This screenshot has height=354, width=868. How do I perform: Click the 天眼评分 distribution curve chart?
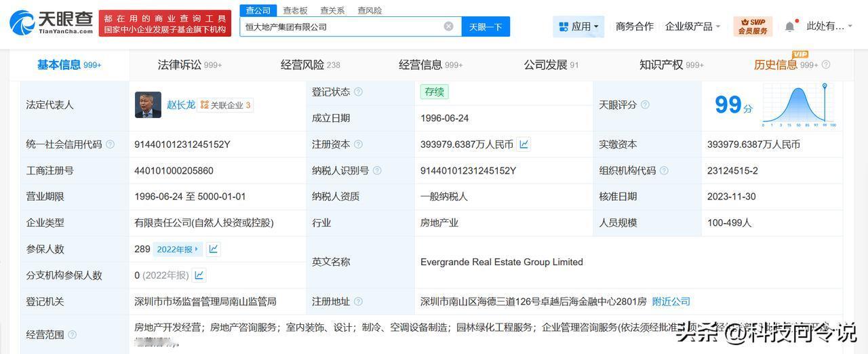pos(800,106)
